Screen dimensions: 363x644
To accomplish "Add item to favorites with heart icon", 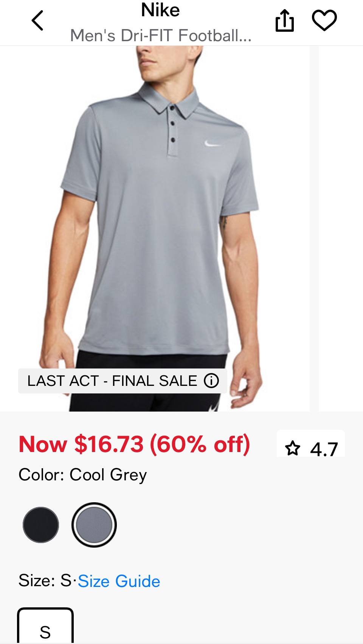I will tap(324, 20).
